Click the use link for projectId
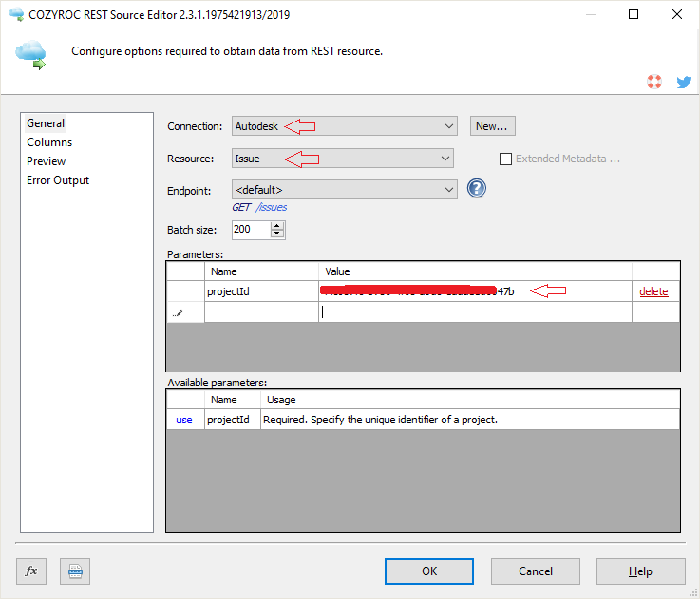This screenshot has width=700, height=599. [x=184, y=420]
